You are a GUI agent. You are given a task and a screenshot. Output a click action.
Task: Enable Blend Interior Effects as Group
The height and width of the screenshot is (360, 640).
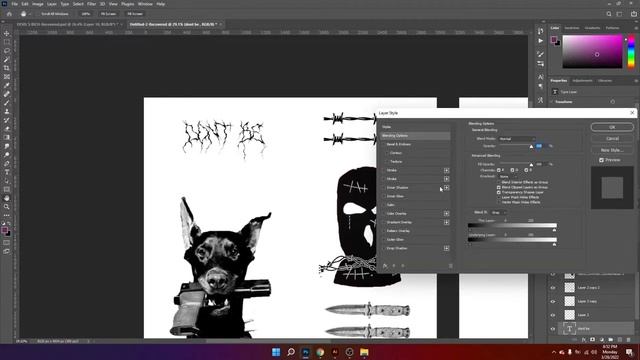[498, 182]
